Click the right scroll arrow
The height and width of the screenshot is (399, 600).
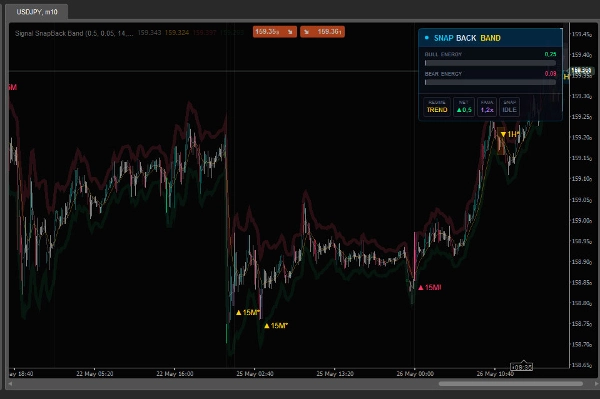tap(596, 384)
